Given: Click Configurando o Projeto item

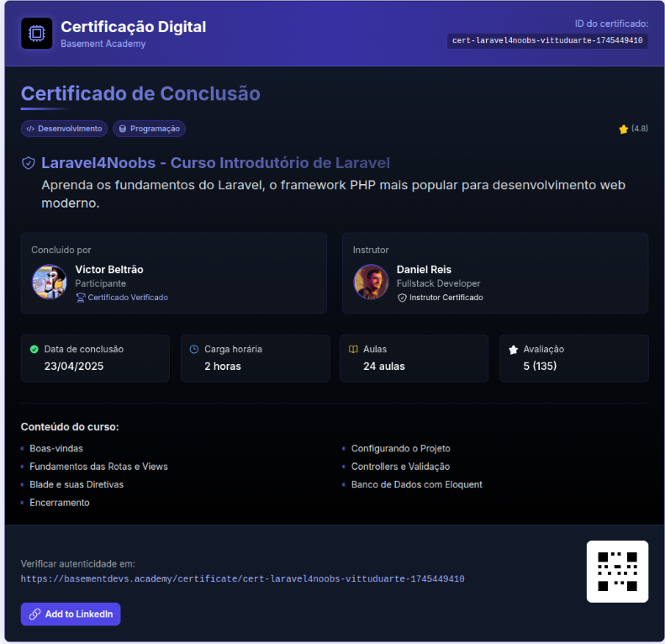Looking at the screenshot, I should (x=400, y=448).
